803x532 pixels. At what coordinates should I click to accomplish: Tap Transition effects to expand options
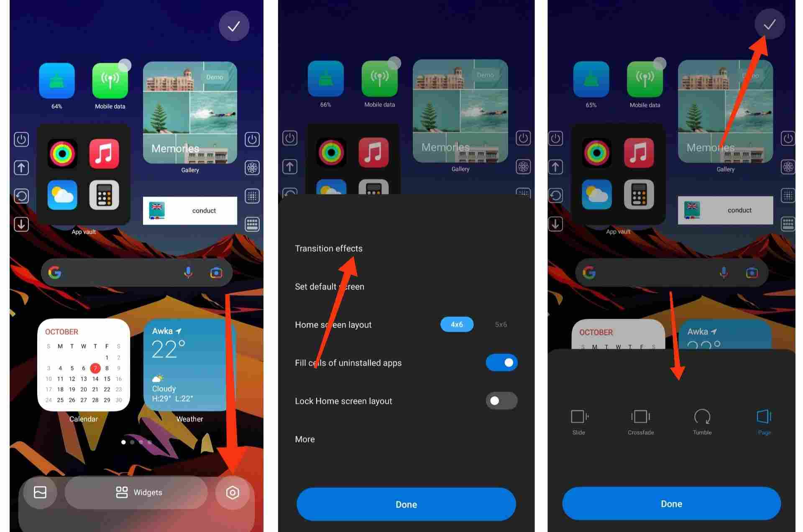tap(329, 248)
